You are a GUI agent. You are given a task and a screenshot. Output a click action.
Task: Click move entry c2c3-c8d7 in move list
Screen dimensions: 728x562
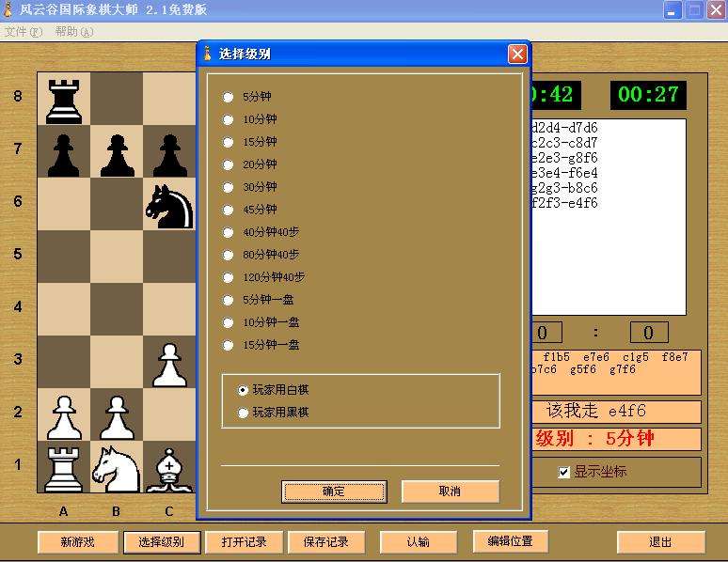(565, 143)
